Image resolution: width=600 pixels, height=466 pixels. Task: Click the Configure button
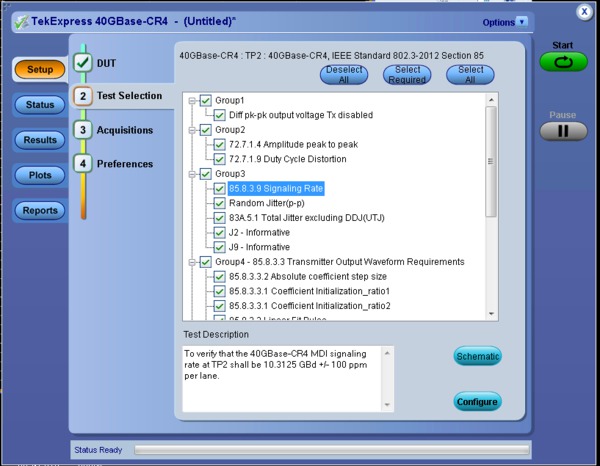tap(476, 402)
